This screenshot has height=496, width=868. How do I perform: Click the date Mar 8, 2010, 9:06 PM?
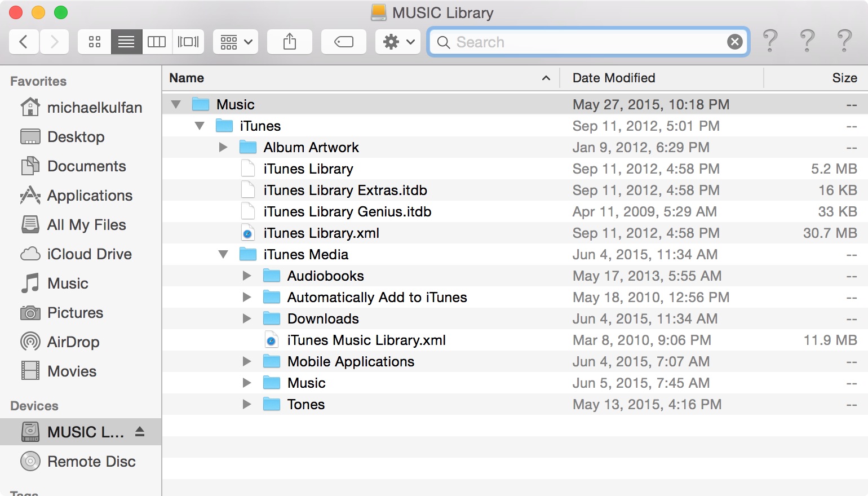(x=642, y=340)
